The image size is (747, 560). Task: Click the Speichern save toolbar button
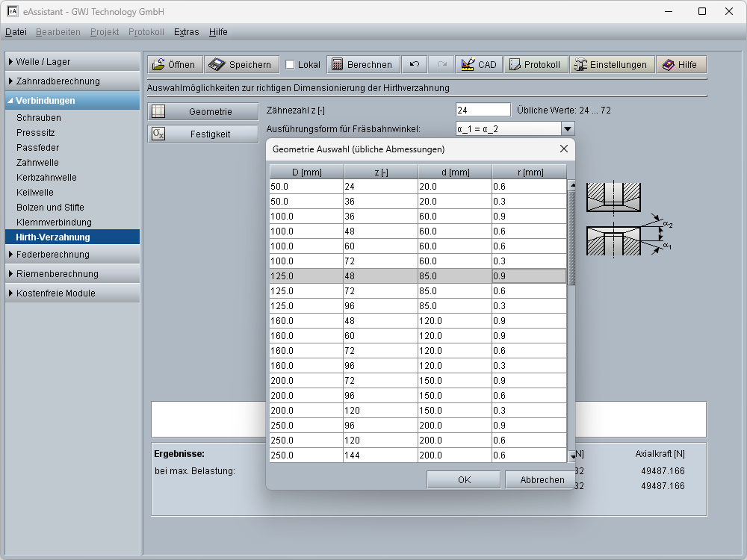pos(242,65)
